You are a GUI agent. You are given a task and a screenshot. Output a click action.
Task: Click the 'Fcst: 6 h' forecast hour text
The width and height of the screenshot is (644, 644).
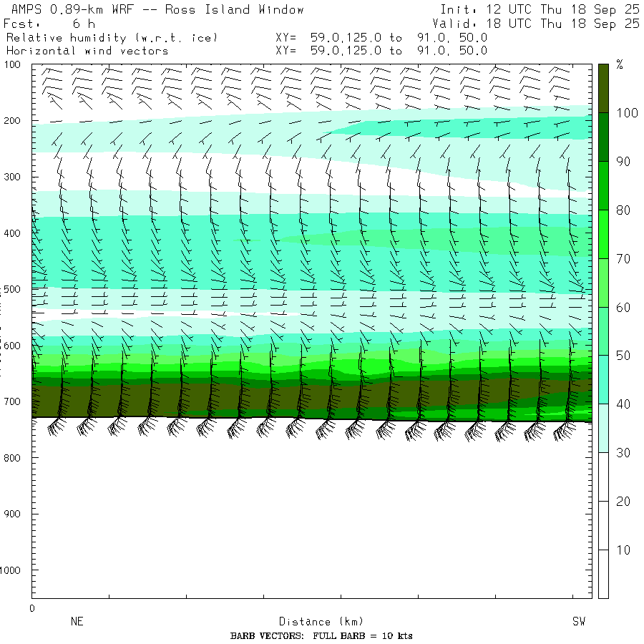click(x=49, y=24)
